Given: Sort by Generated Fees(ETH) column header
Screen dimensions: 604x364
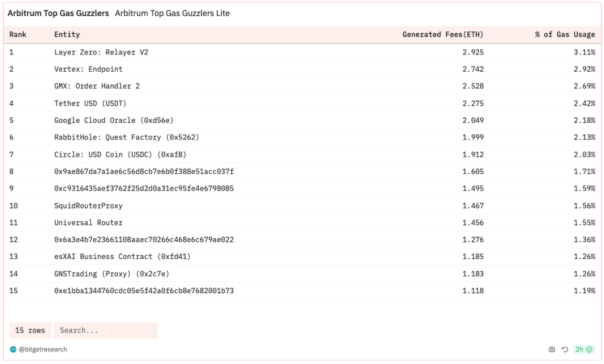Looking at the screenshot, I should tap(443, 35).
